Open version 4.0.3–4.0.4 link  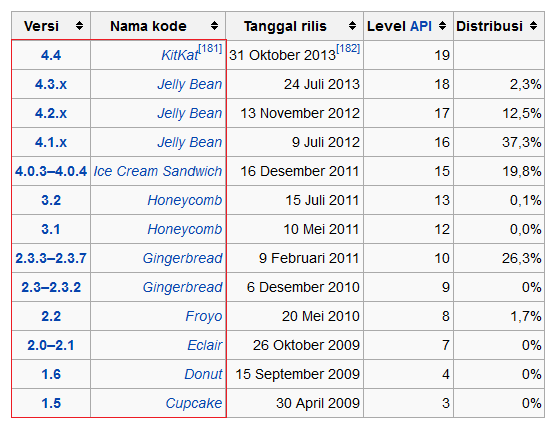tap(51, 171)
